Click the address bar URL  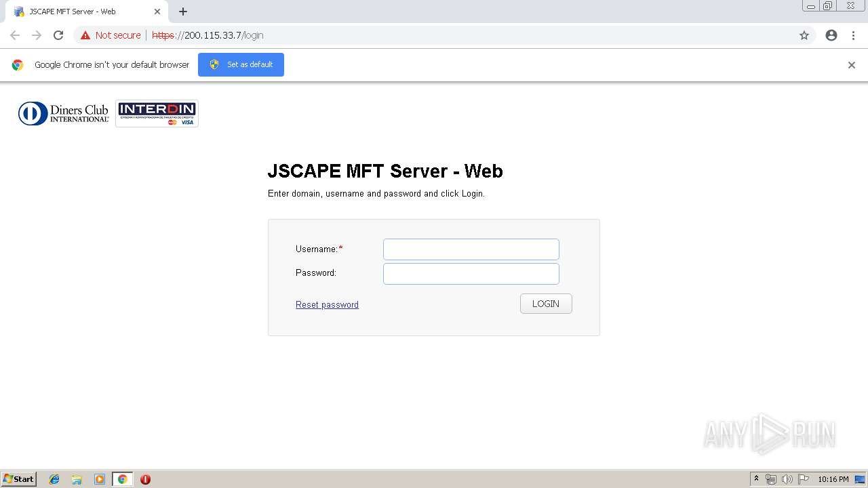click(208, 35)
